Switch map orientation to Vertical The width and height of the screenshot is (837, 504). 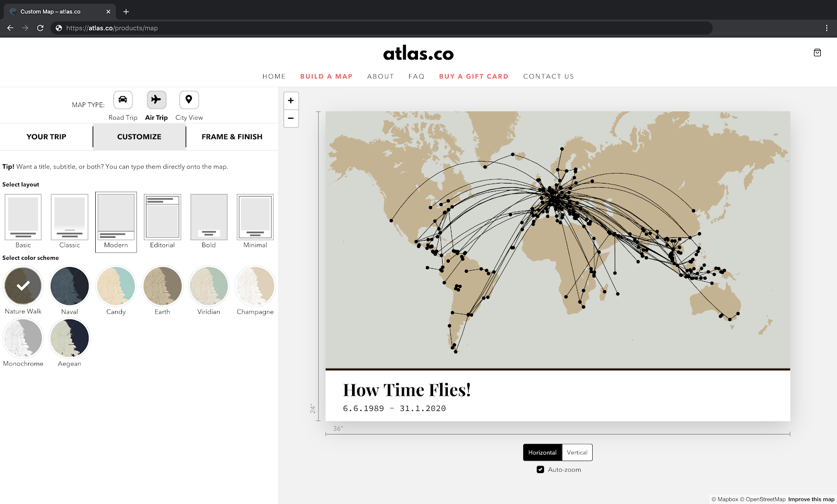click(x=577, y=452)
